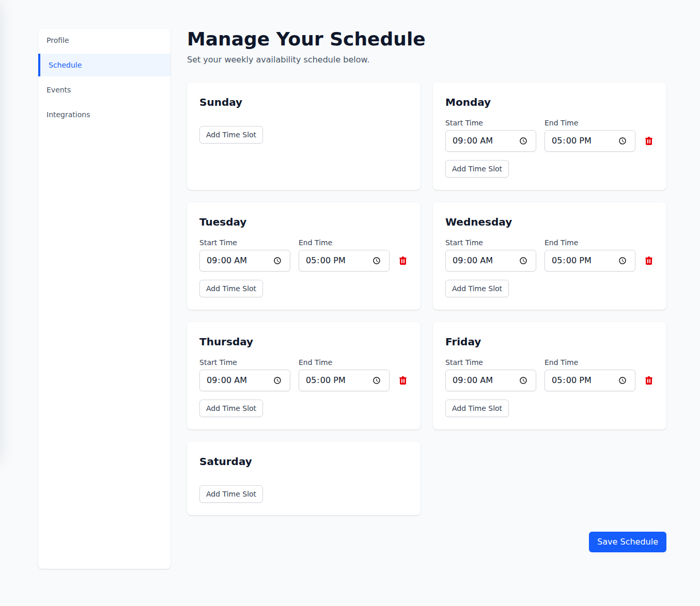This screenshot has height=606, width=700.
Task: Delete Wednesday's time slot
Action: 648,261
